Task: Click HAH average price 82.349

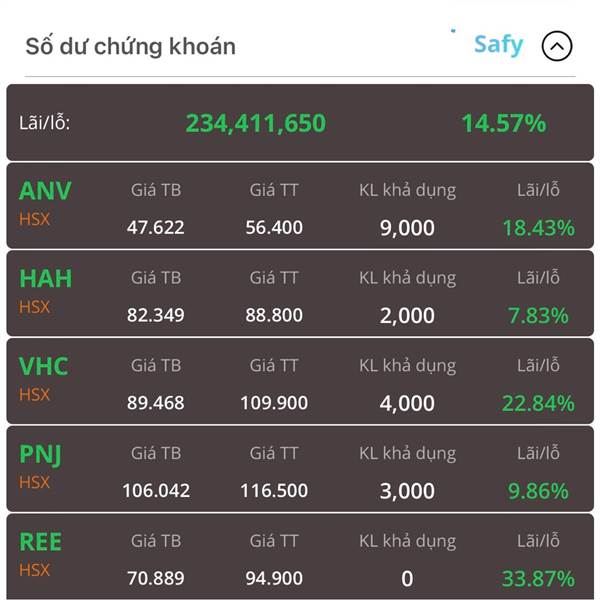Action: [x=155, y=316]
